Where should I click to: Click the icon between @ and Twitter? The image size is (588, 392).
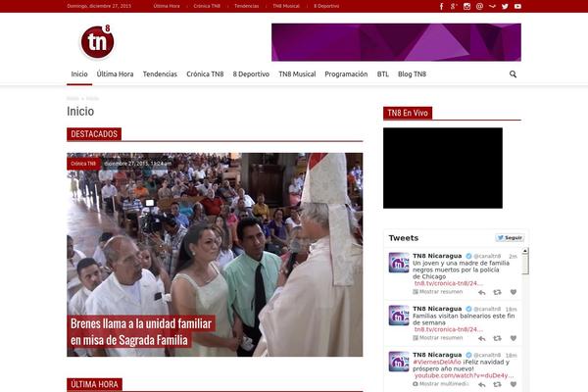point(492,7)
